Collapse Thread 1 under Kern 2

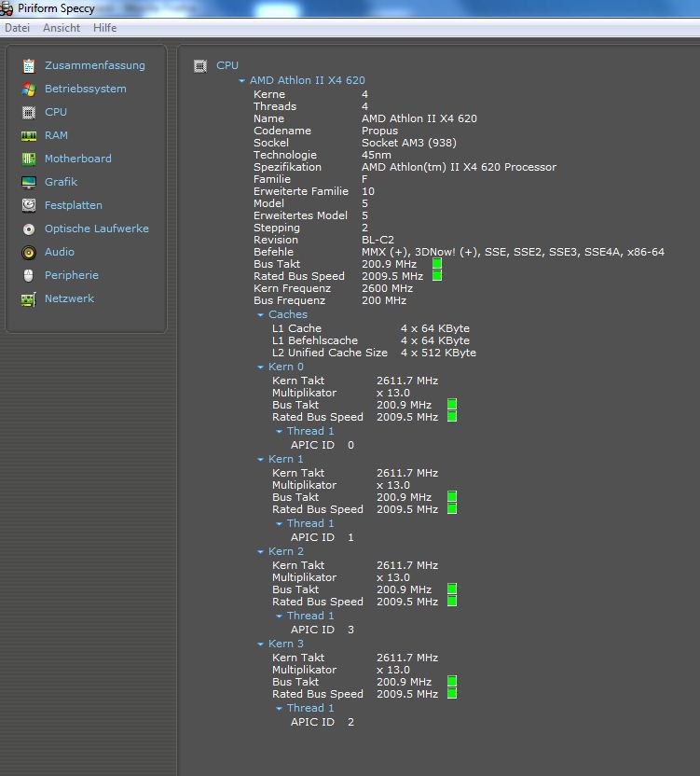(279, 617)
